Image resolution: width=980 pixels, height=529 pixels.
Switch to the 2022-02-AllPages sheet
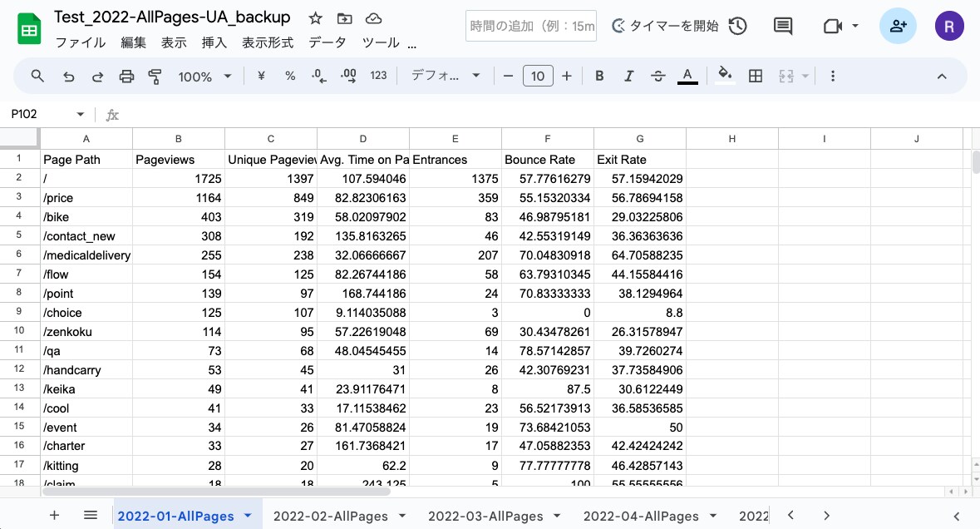[x=331, y=516]
